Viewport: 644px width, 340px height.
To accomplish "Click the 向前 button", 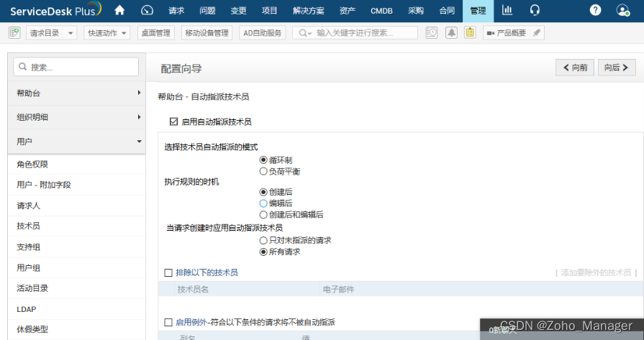I will 575,68.
